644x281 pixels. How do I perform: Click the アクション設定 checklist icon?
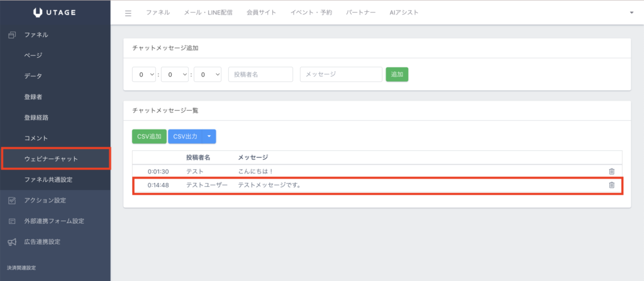click(x=12, y=201)
